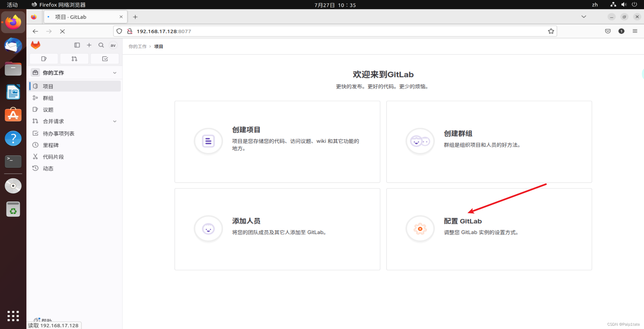Open the Pocket save icon
Image resolution: width=644 pixels, height=329 pixels.
(608, 31)
